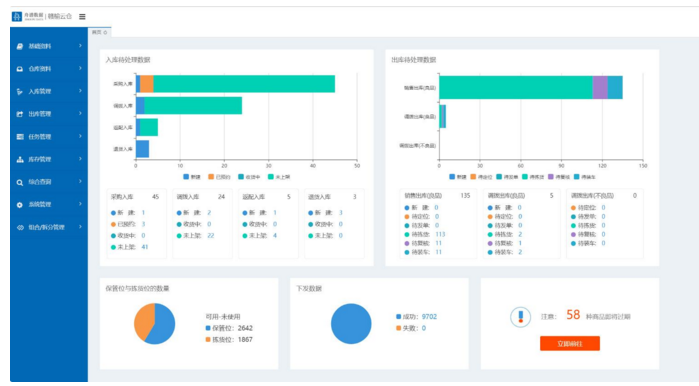
Task: Expand 任务管理 via its chevron arrow
Action: tap(80, 136)
